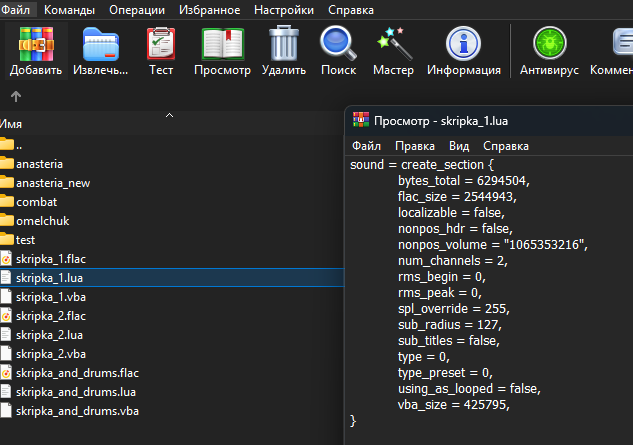
Task: Run the Тест archive check
Action: click(161, 44)
